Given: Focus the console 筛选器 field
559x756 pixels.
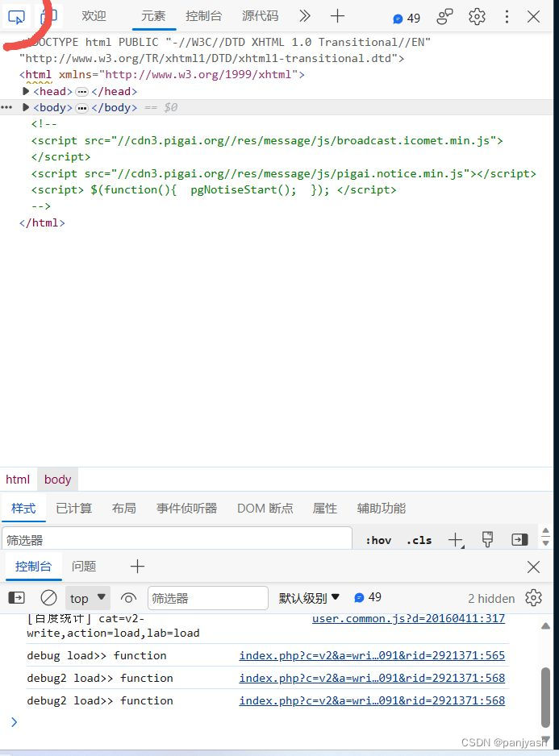Looking at the screenshot, I should (208, 598).
